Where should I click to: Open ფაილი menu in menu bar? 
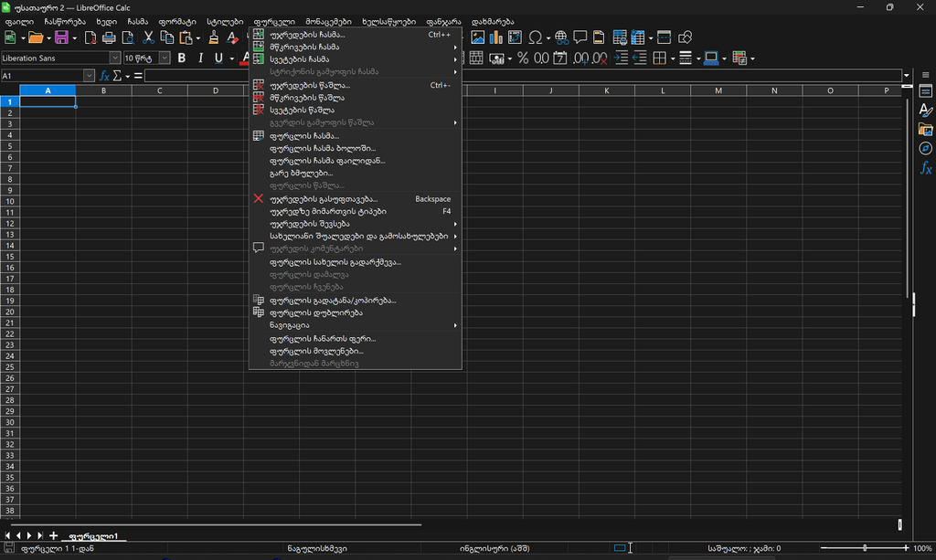pos(19,22)
